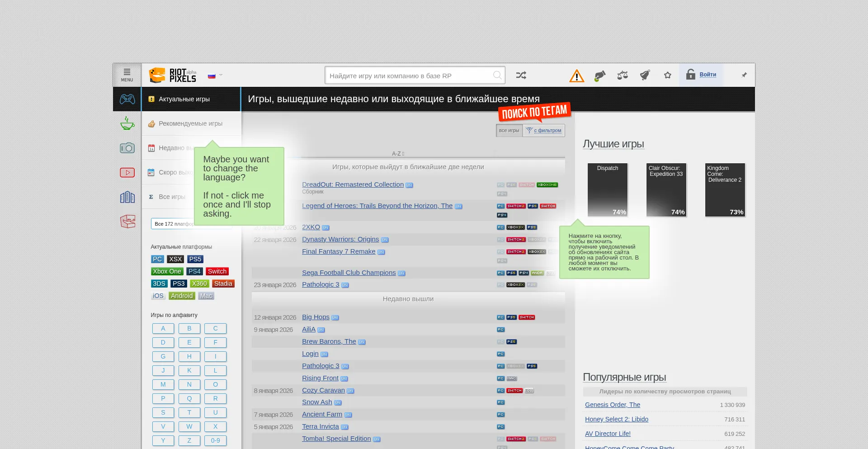The image size is (868, 449).
Task: Open the camera screenshots sidebar icon
Action: point(127,148)
